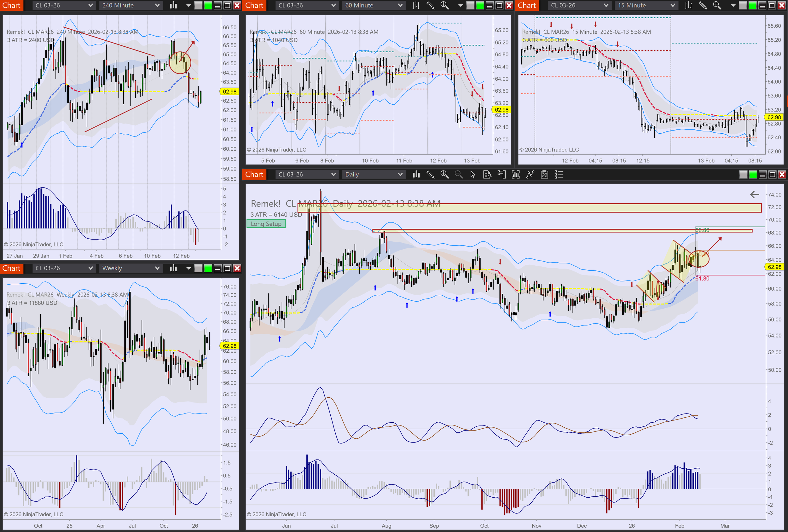
Task: Click the left arrow button on Daily chart
Action: click(755, 195)
